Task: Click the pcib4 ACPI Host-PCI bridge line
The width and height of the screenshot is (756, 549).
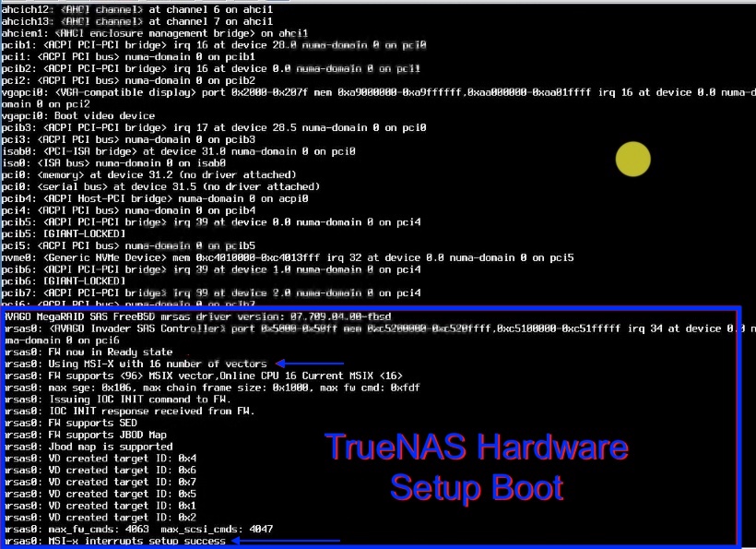Action: click(x=155, y=198)
